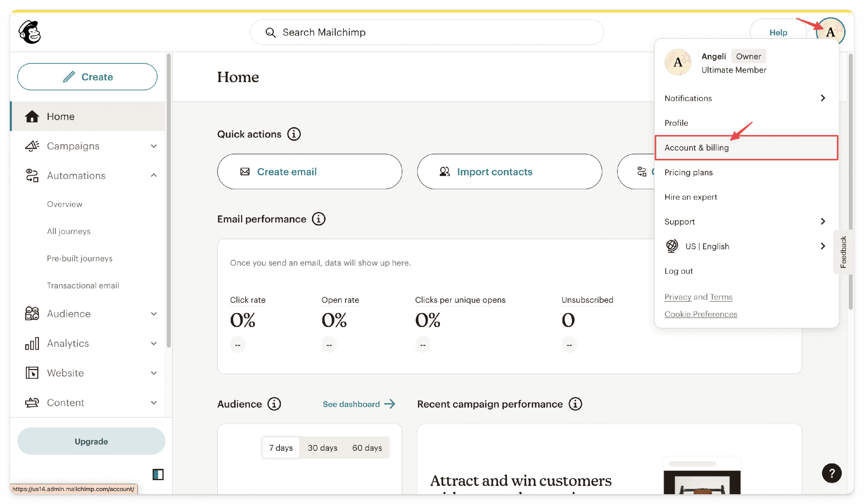Select the 30 days range
The height and width of the screenshot is (504, 864).
(x=322, y=447)
